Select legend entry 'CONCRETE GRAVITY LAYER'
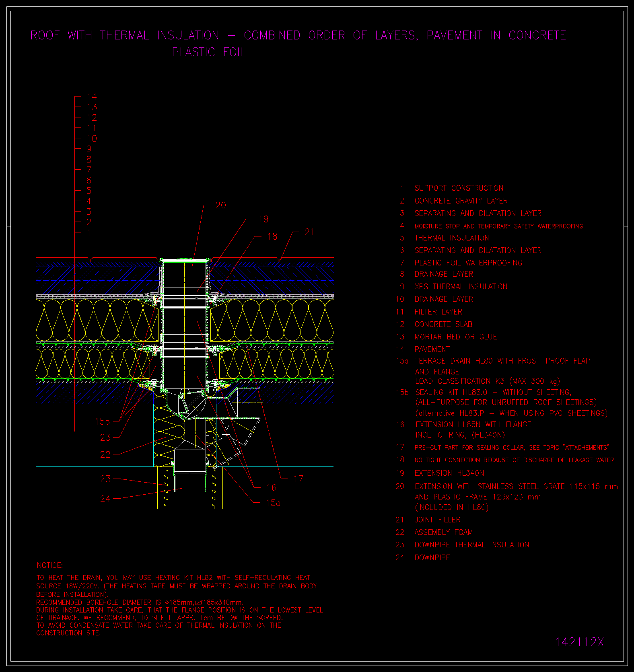 (x=461, y=201)
